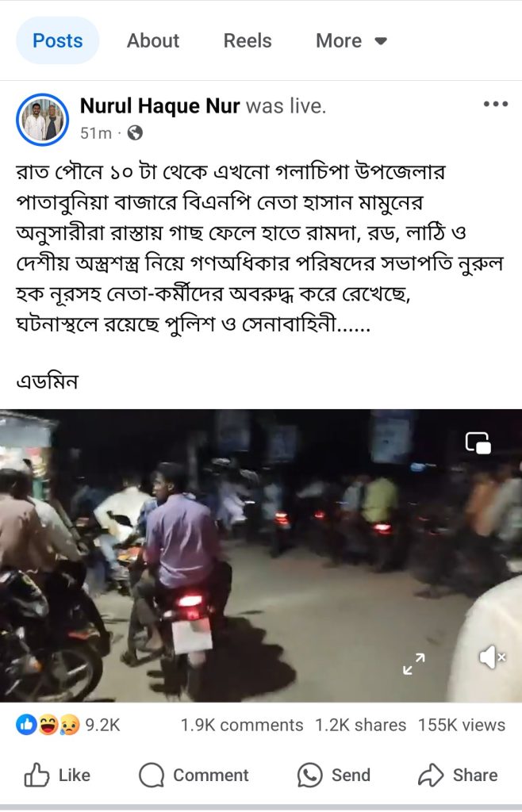Unmute the video with speaker icon

coord(492,657)
